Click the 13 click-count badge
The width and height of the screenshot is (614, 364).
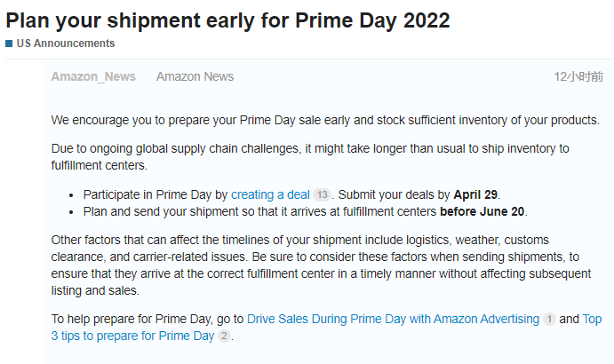tap(322, 194)
